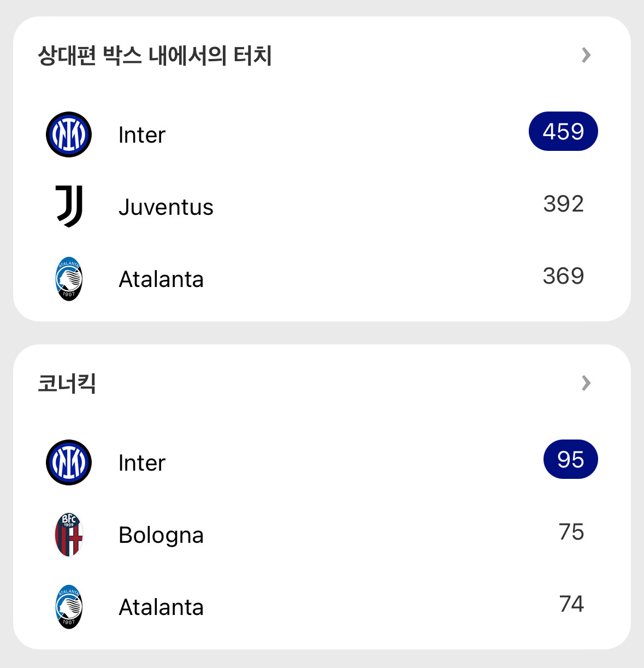Click Inter crest in corner kicks card
This screenshot has width=644, height=668.
click(x=69, y=462)
